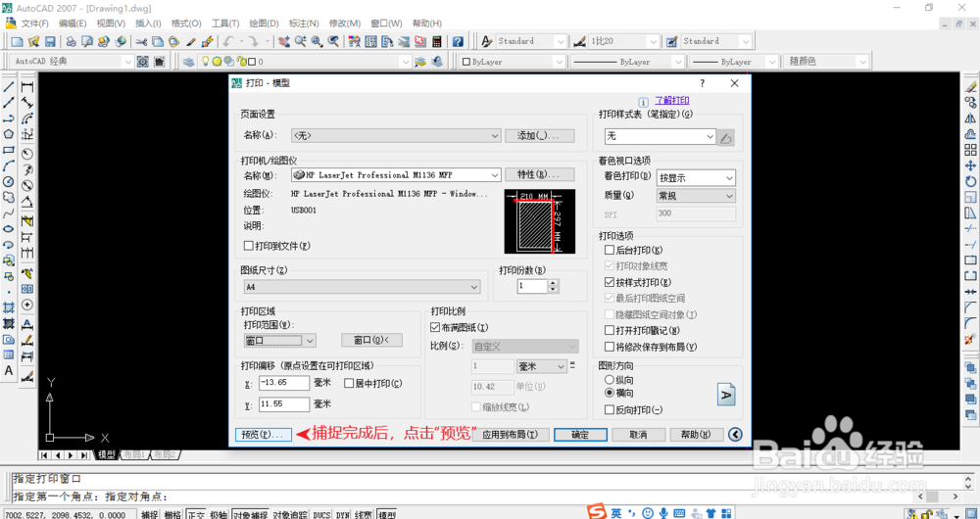Open the printer name dropdown
980x519 pixels.
click(396, 175)
